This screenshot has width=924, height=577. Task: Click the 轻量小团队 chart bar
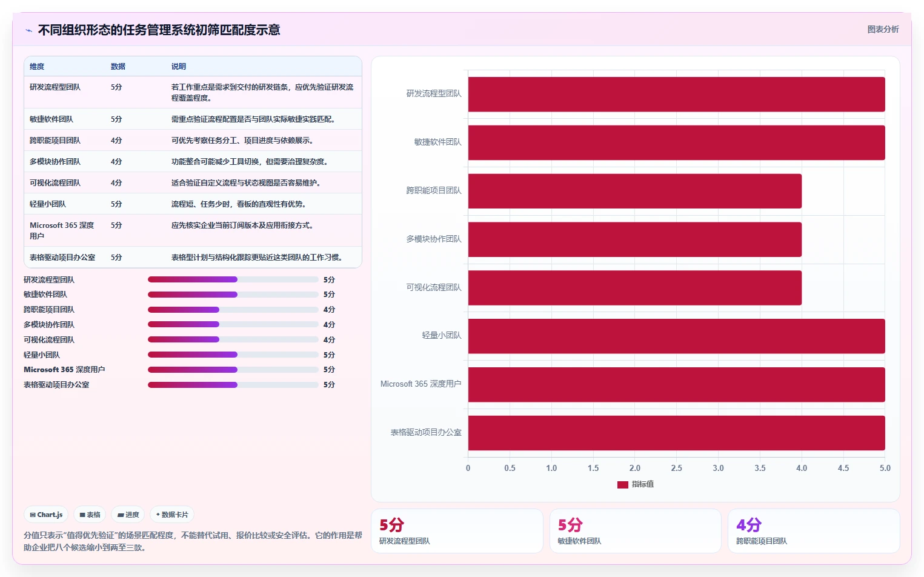click(x=676, y=336)
